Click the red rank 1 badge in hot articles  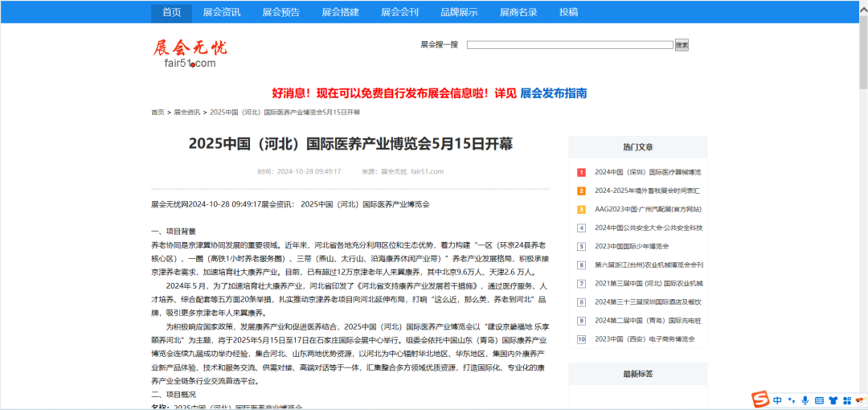[x=581, y=172]
